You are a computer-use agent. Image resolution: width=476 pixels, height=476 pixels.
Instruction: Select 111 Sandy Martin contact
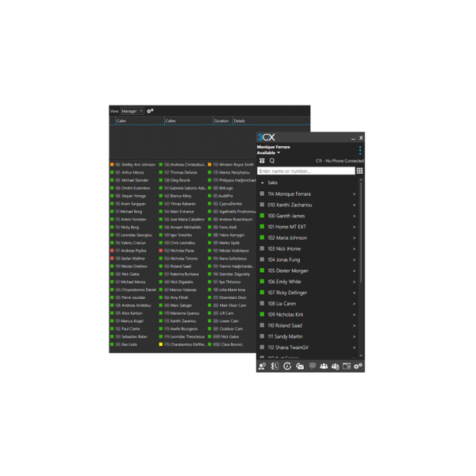click(x=308, y=336)
